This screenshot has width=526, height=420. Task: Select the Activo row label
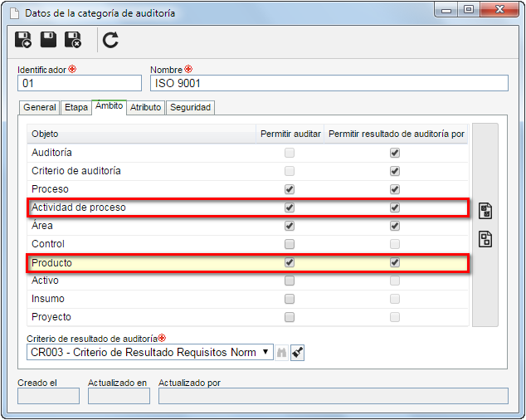(x=45, y=281)
